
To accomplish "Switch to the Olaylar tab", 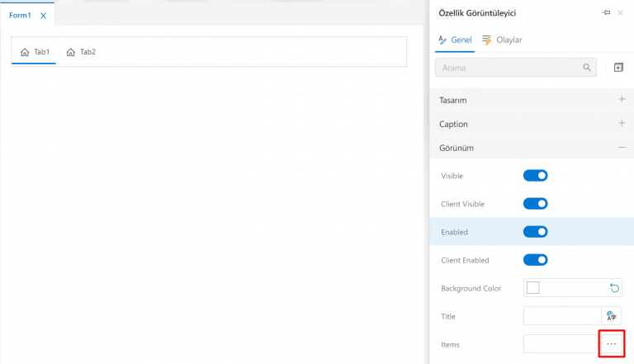I will (502, 40).
